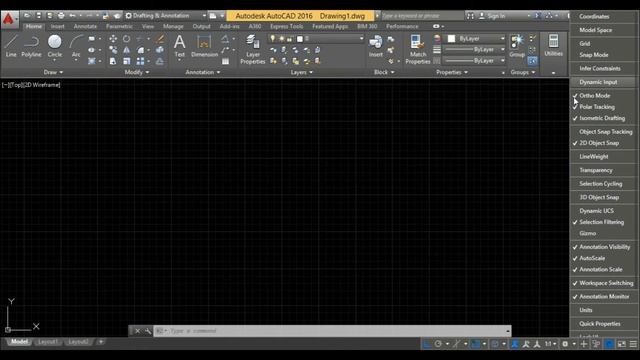Image resolution: width=640 pixels, height=360 pixels.
Task: Expand the Modify panel
Action: [137, 72]
